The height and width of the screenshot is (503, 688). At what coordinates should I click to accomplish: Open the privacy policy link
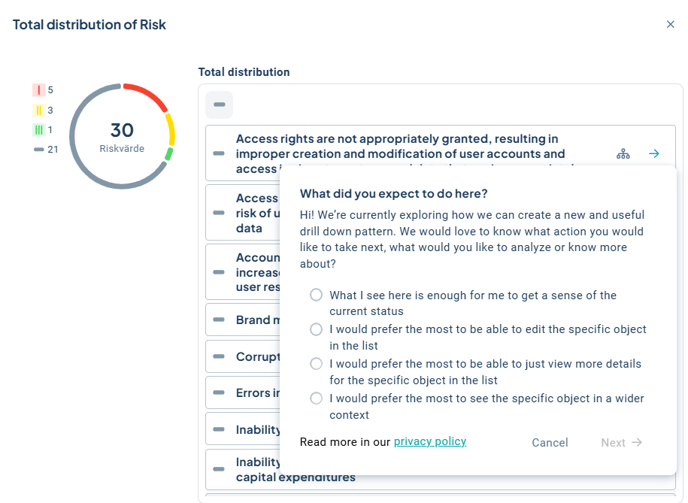[430, 441]
